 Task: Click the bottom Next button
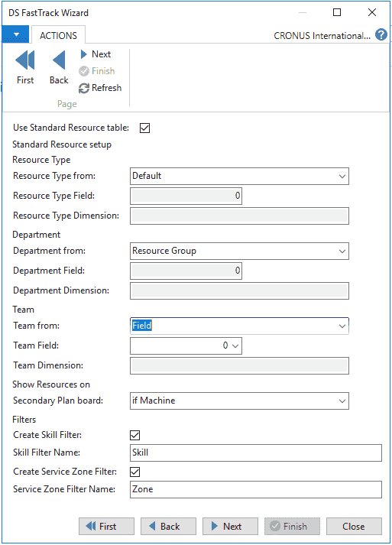coord(230,526)
